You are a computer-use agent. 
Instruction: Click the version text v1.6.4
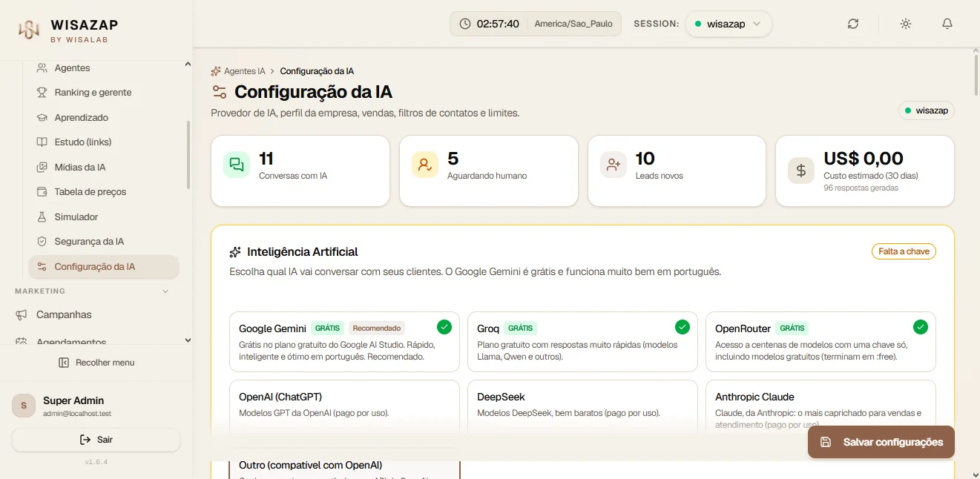pyautogui.click(x=96, y=462)
